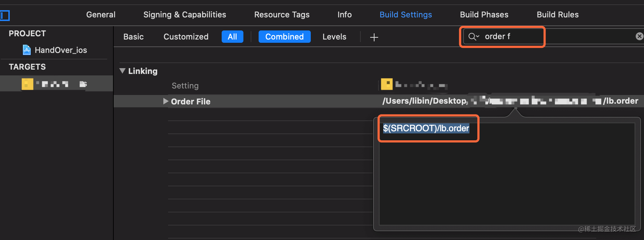Open the General tab
The width and height of the screenshot is (644, 240).
click(101, 15)
